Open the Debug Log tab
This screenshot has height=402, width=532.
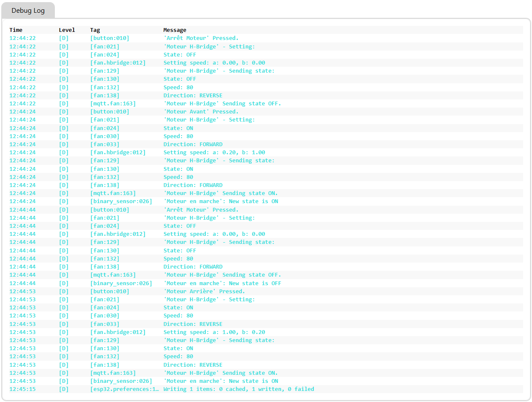[x=28, y=11]
